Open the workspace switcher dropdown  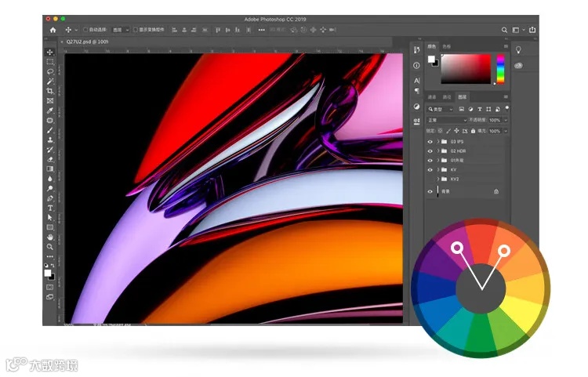point(517,30)
